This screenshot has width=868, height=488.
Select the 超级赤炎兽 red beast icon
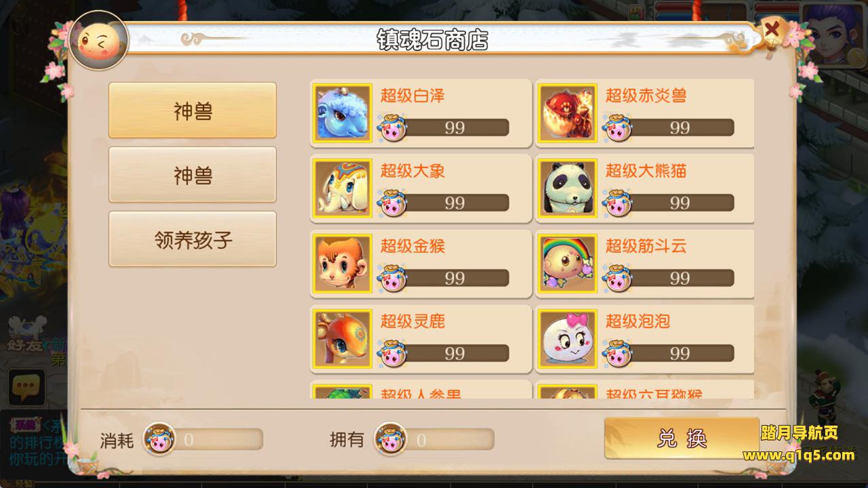[568, 113]
